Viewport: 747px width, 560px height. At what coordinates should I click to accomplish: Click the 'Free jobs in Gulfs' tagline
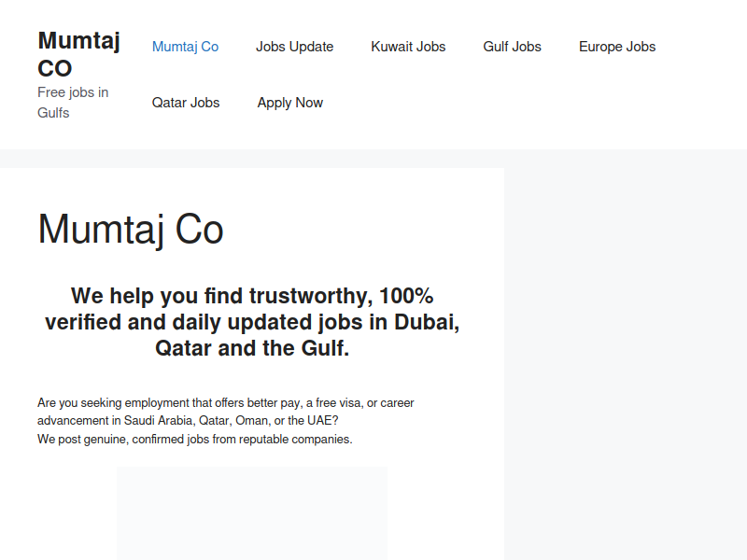click(73, 103)
